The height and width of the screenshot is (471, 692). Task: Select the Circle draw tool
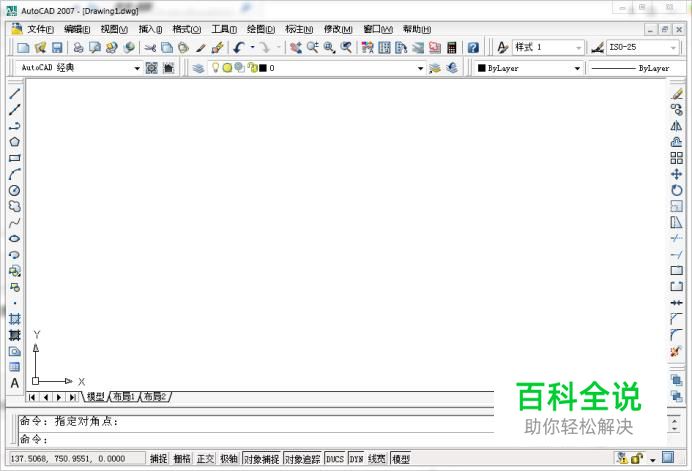tap(15, 190)
